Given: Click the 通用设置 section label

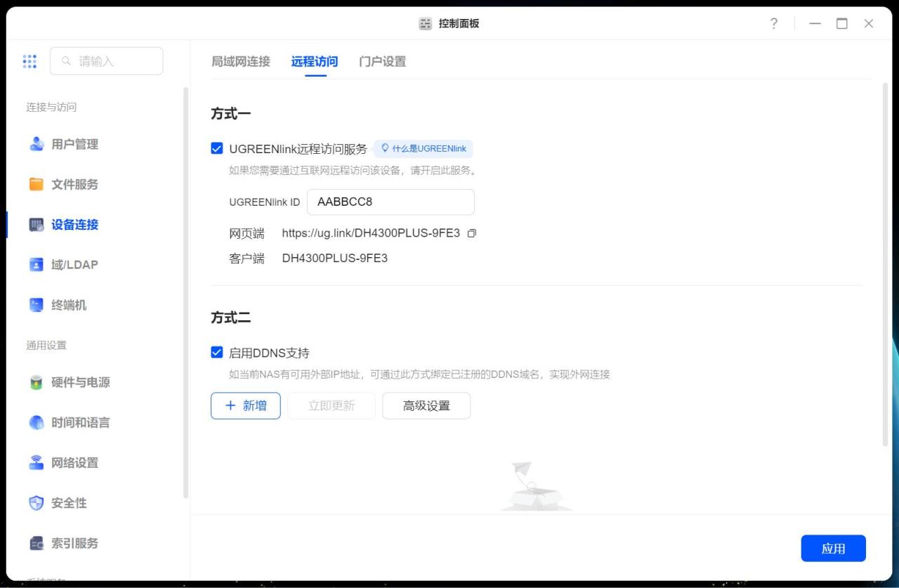Looking at the screenshot, I should pyautogui.click(x=46, y=345).
